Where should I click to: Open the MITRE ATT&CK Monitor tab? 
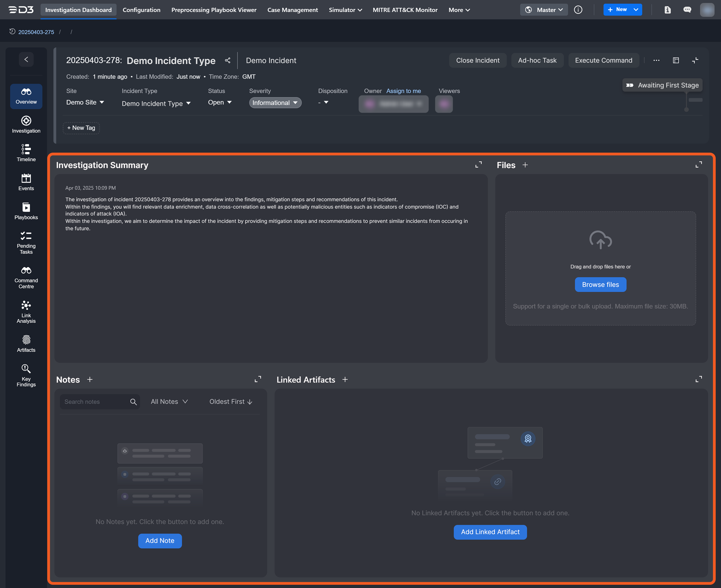405,10
